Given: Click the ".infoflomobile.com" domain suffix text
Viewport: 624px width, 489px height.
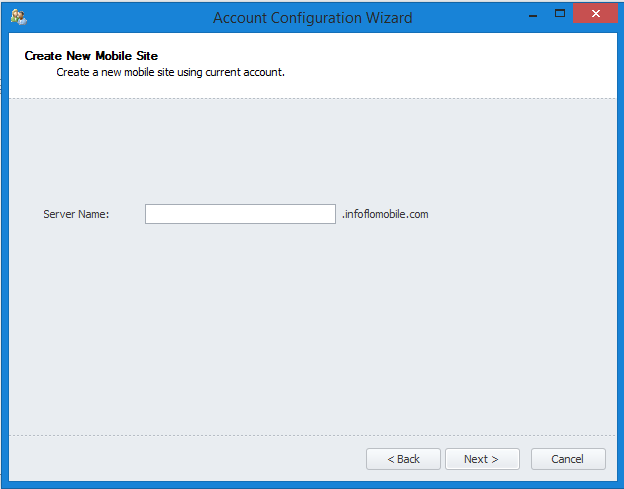Looking at the screenshot, I should (385, 214).
